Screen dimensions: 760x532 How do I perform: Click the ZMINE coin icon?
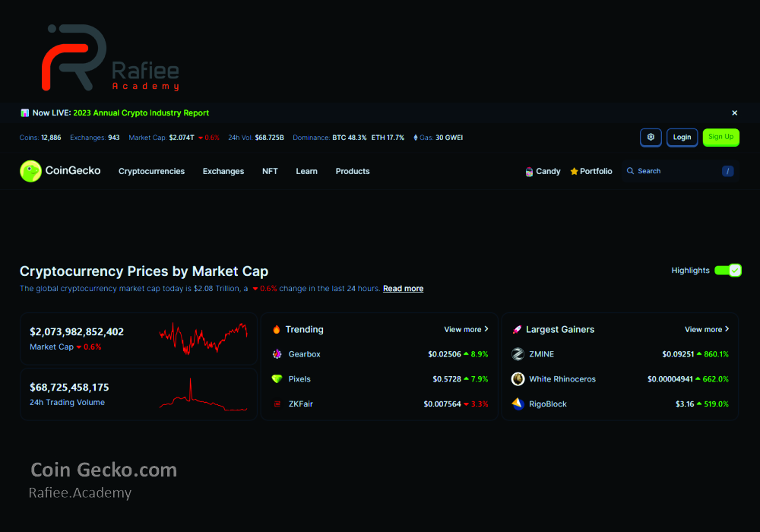click(518, 354)
